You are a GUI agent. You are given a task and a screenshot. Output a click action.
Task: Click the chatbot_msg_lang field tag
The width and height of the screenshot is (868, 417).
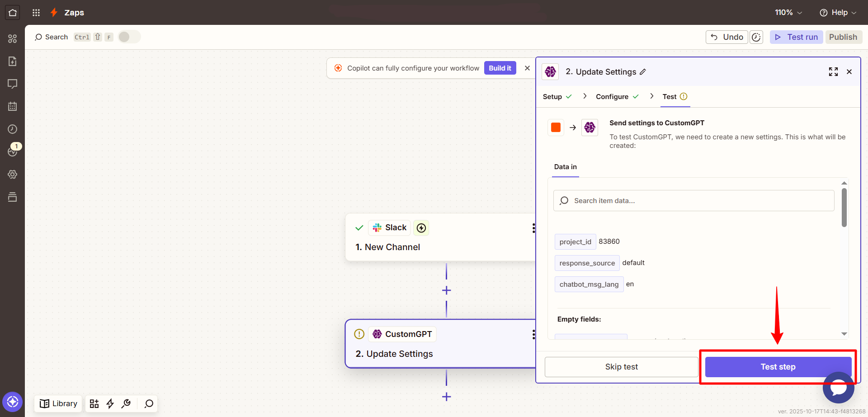tap(589, 284)
